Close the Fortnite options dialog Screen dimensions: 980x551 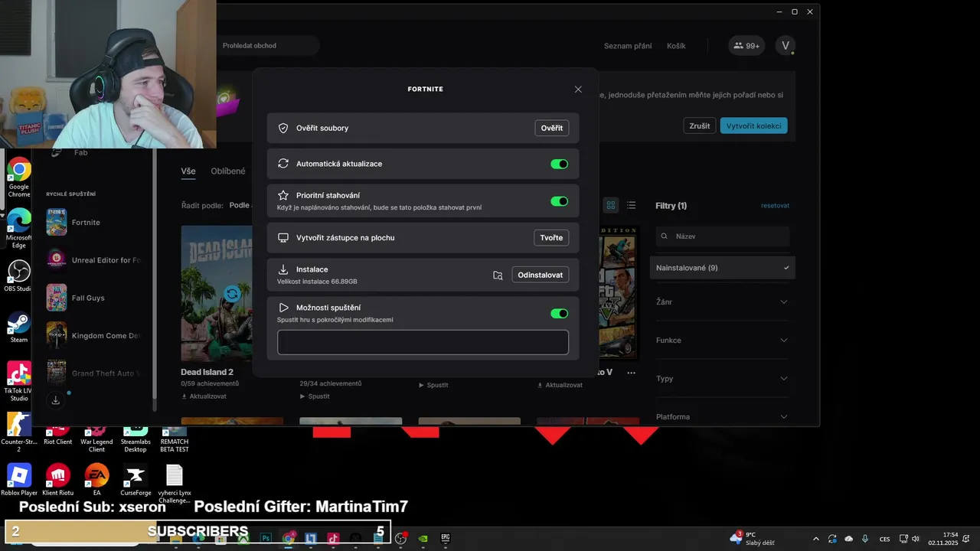pos(578,90)
